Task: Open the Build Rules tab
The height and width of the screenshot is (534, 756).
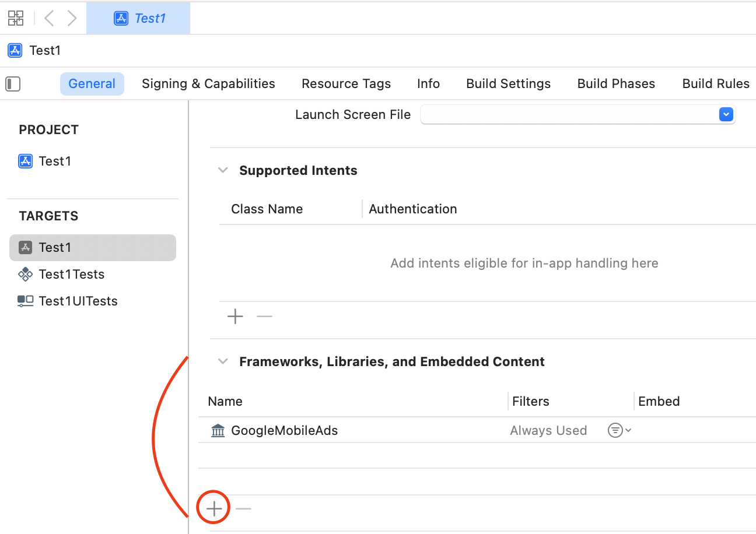Action: point(716,84)
